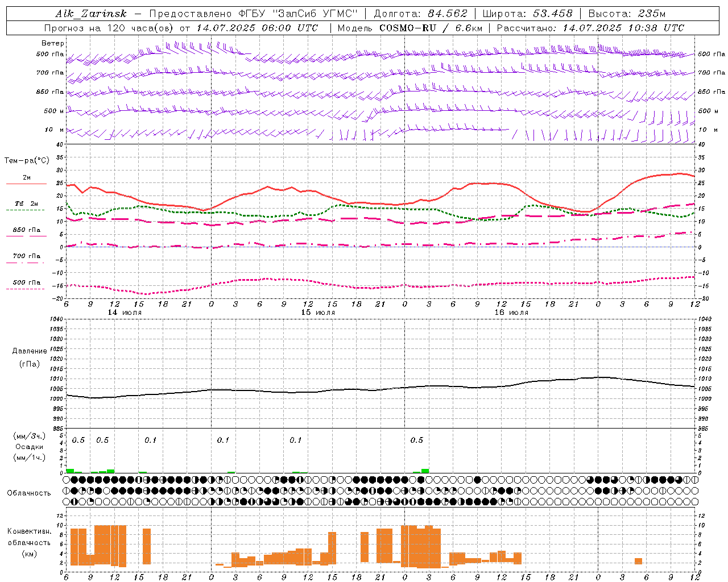
Task: Click the latitude value Широта: 53.458
Action: click(527, 14)
